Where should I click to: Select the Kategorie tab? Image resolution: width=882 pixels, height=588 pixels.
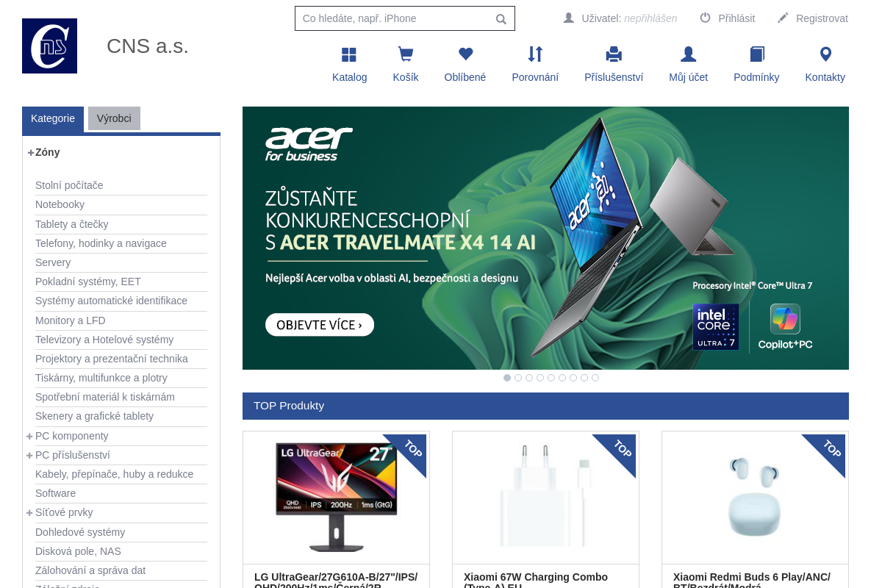[53, 118]
